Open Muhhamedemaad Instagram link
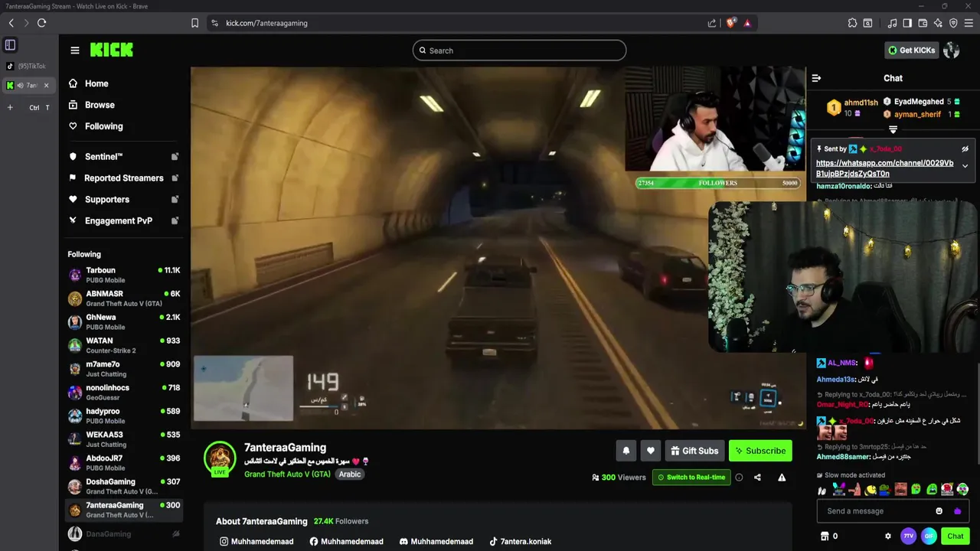The height and width of the screenshot is (551, 980). click(x=256, y=542)
